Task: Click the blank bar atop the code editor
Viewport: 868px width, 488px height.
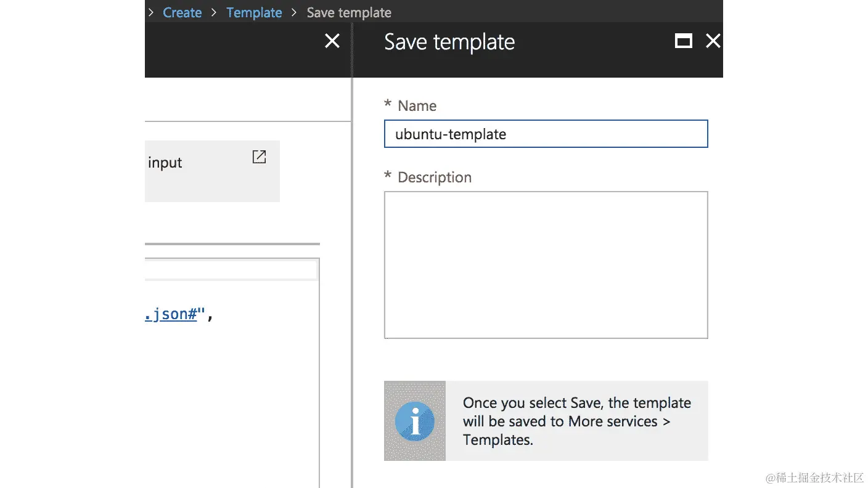Action: [x=231, y=270]
